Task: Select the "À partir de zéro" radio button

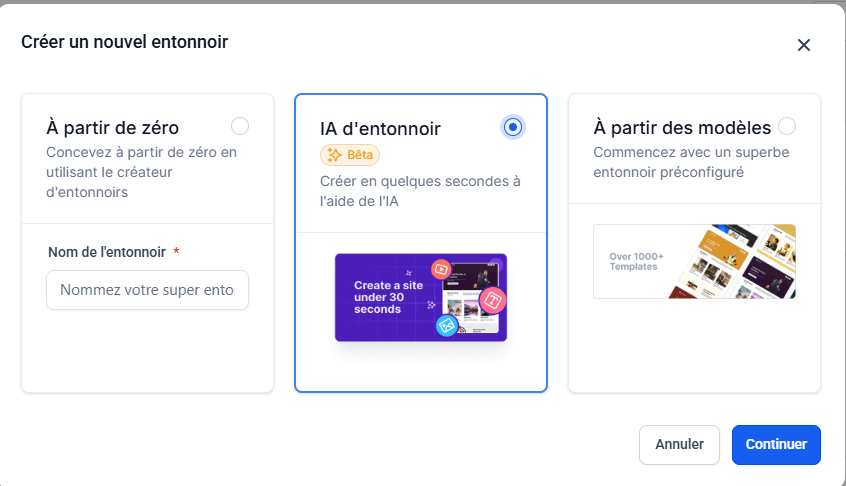Action: pos(240,126)
